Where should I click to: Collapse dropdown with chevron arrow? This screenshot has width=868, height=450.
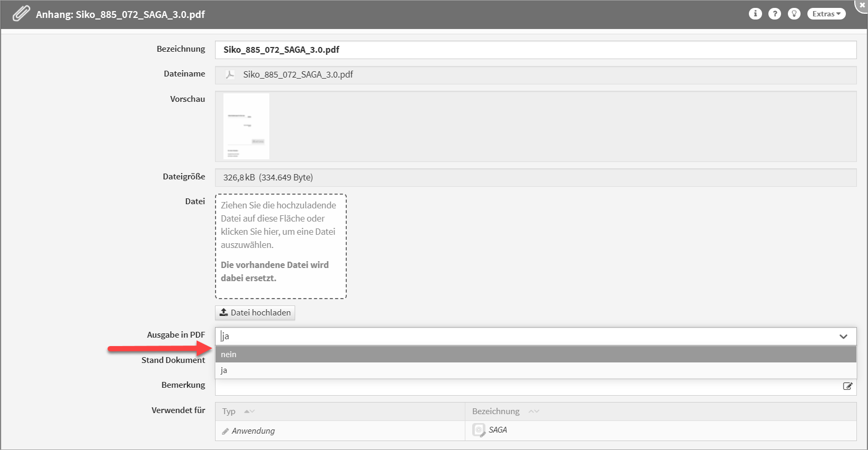tap(843, 337)
